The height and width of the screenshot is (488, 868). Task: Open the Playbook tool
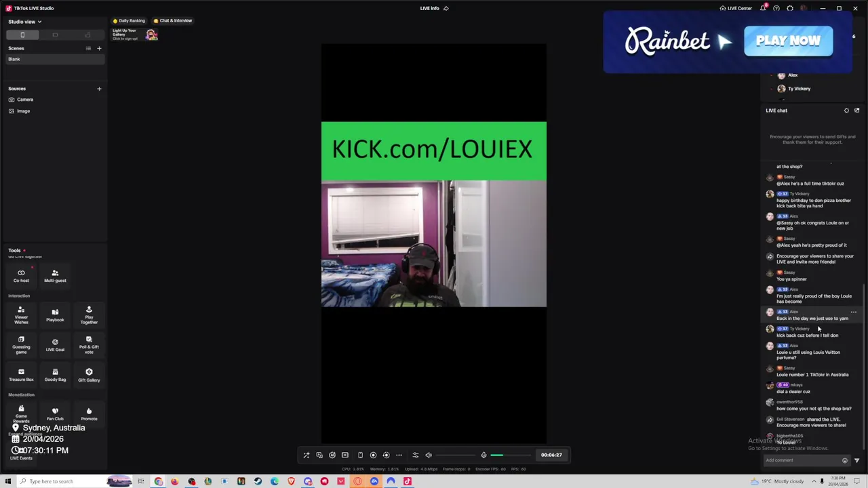click(55, 315)
